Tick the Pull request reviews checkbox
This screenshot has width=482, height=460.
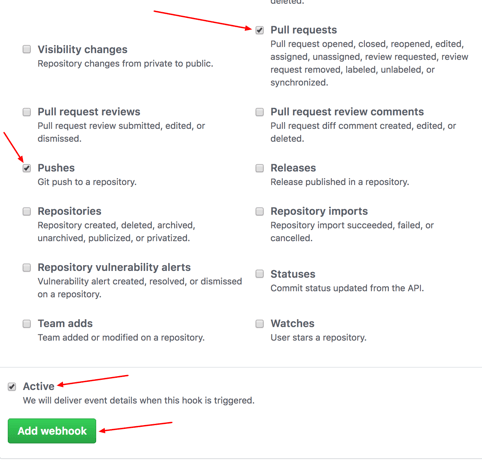click(27, 112)
